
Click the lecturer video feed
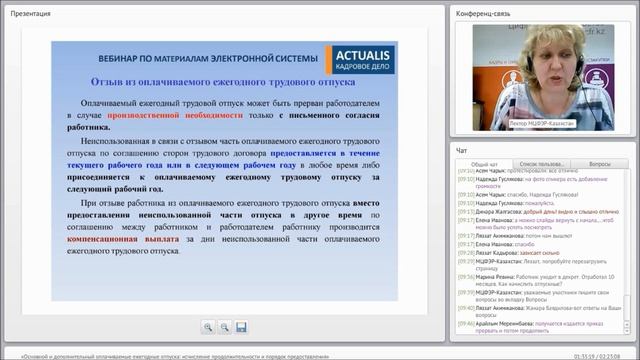coord(543,78)
